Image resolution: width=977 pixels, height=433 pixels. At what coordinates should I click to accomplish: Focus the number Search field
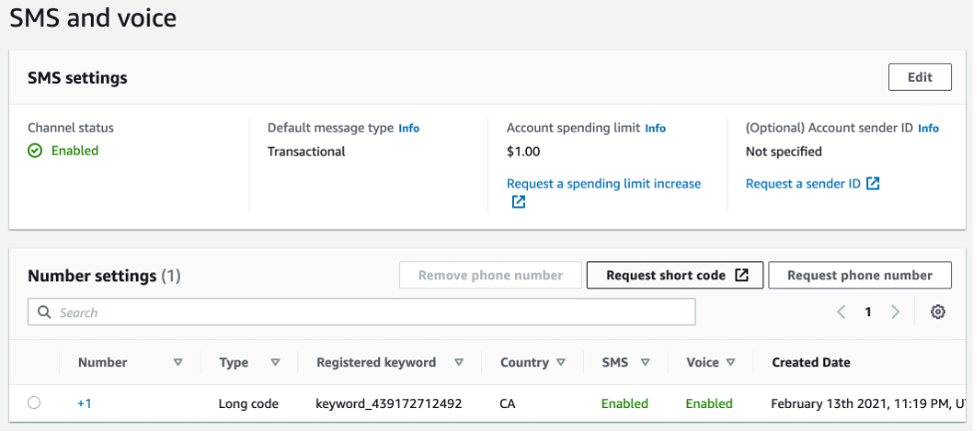[370, 312]
